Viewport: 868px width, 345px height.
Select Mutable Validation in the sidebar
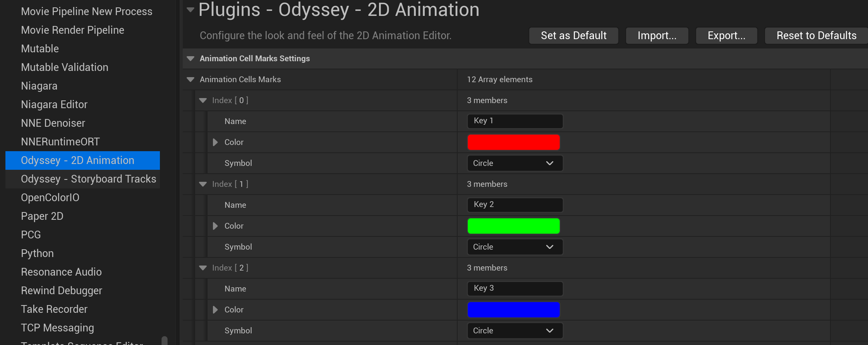point(65,67)
